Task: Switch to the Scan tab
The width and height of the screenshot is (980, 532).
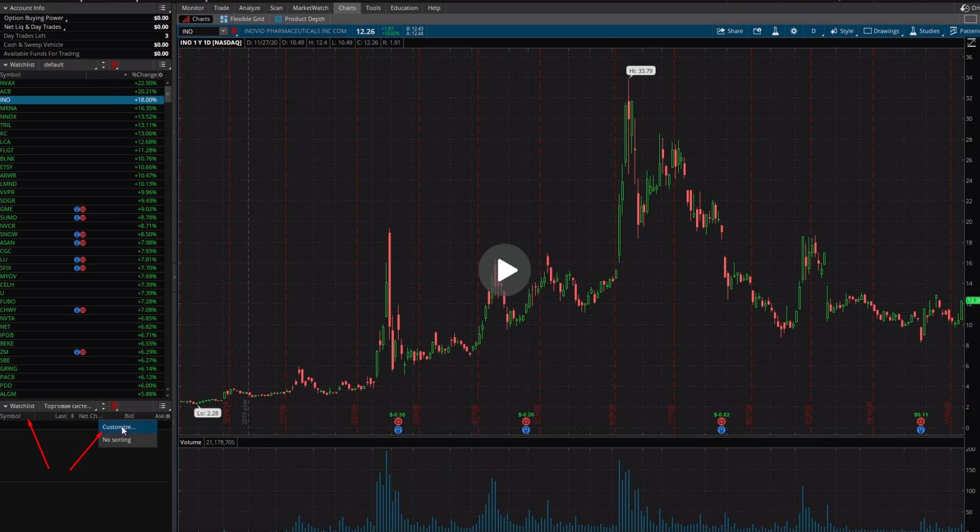Action: tap(276, 8)
